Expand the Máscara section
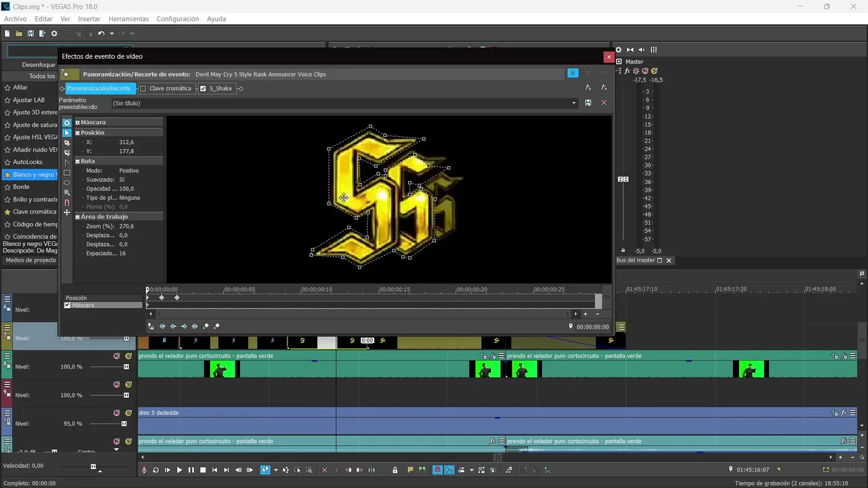Viewport: 868px width, 488px height. click(78, 123)
